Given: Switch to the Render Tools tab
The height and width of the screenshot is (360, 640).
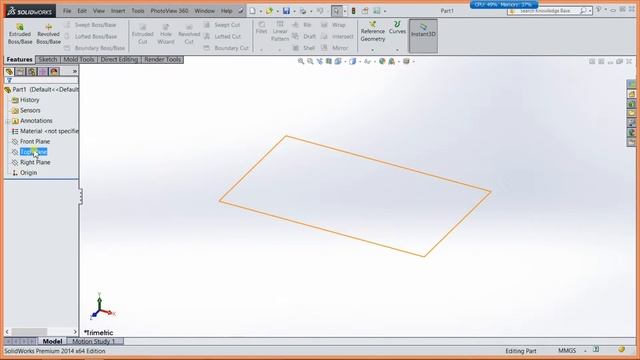Looking at the screenshot, I should click(162, 60).
